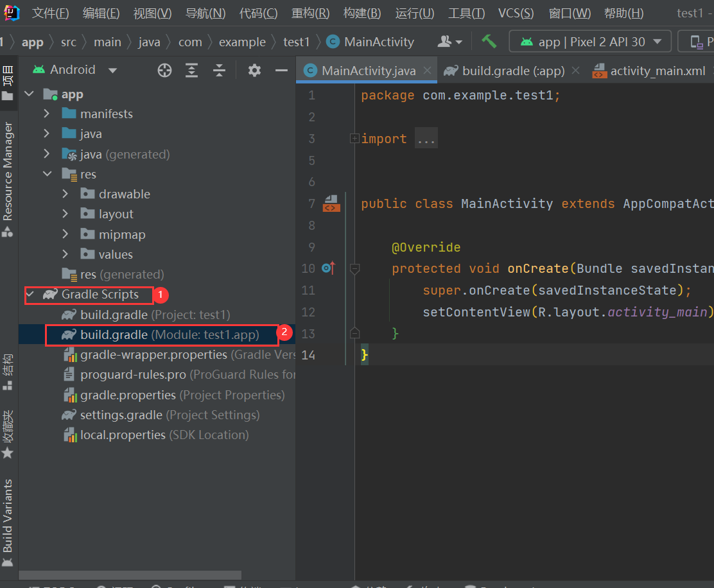Viewport: 714px width, 588px height.
Task: Open the Code With Me collaboration icon
Action: tap(446, 40)
